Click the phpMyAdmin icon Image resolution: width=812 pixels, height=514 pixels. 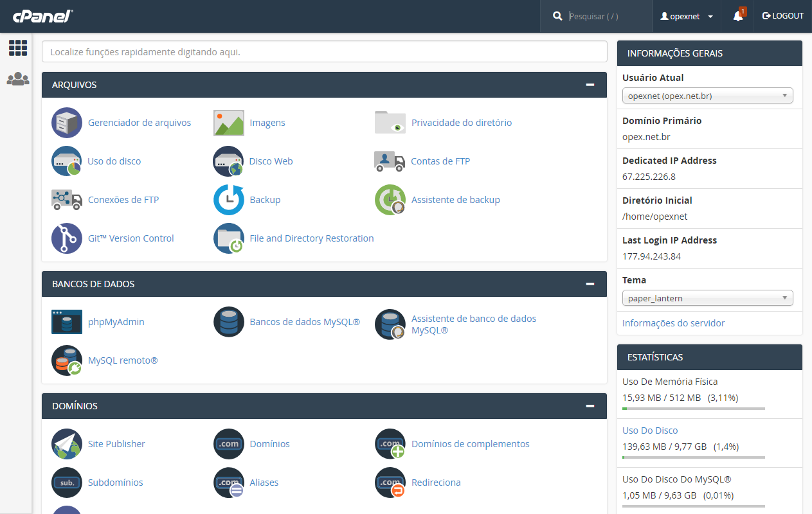pyautogui.click(x=67, y=322)
